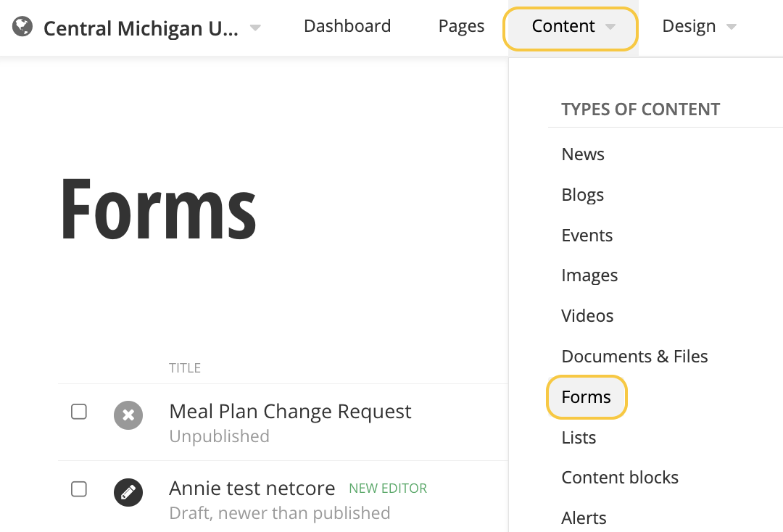Open the Documents & Files section
This screenshot has width=783, height=532.
(634, 356)
